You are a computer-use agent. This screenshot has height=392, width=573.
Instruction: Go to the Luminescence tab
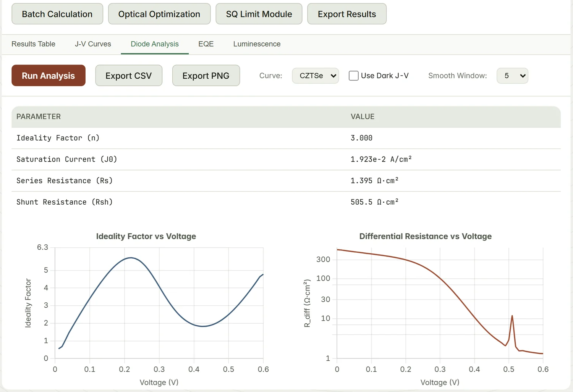pyautogui.click(x=257, y=44)
